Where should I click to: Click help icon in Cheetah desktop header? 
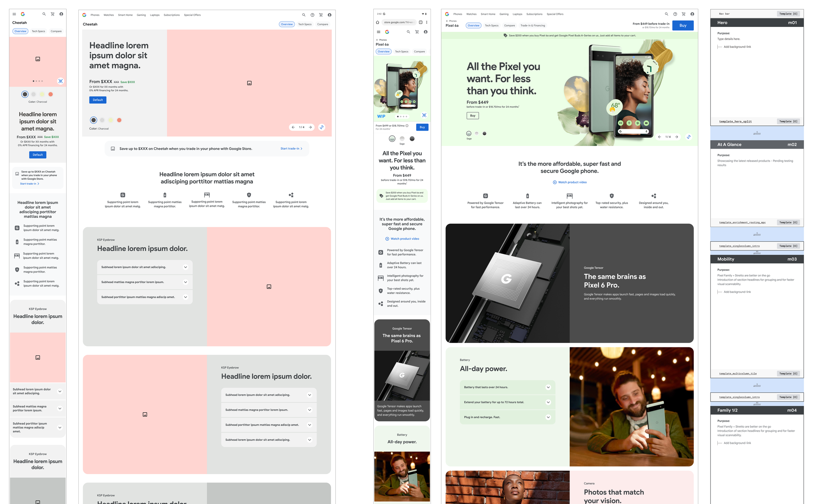(x=312, y=15)
